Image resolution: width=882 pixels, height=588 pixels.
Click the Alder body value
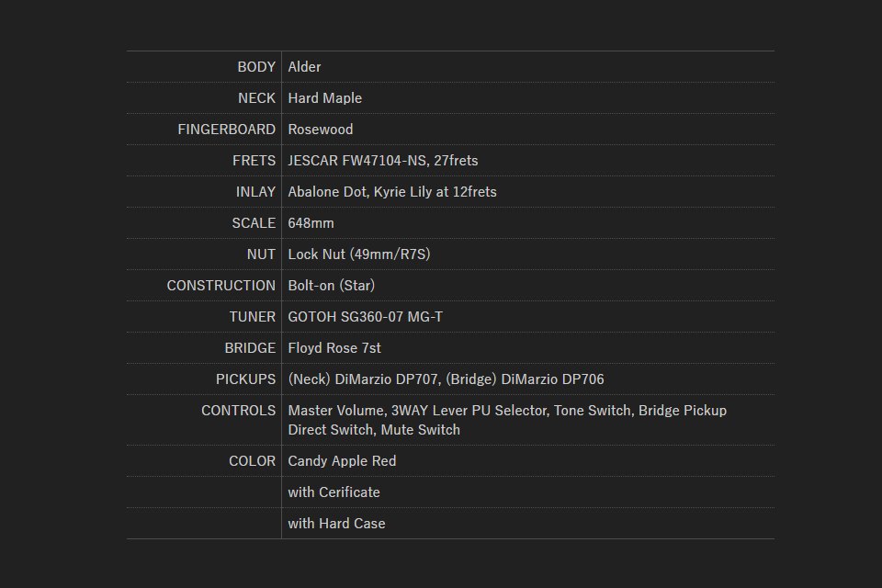(304, 67)
